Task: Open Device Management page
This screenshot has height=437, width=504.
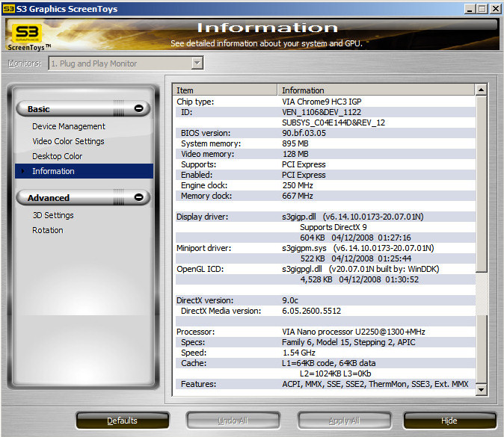Action: point(69,126)
